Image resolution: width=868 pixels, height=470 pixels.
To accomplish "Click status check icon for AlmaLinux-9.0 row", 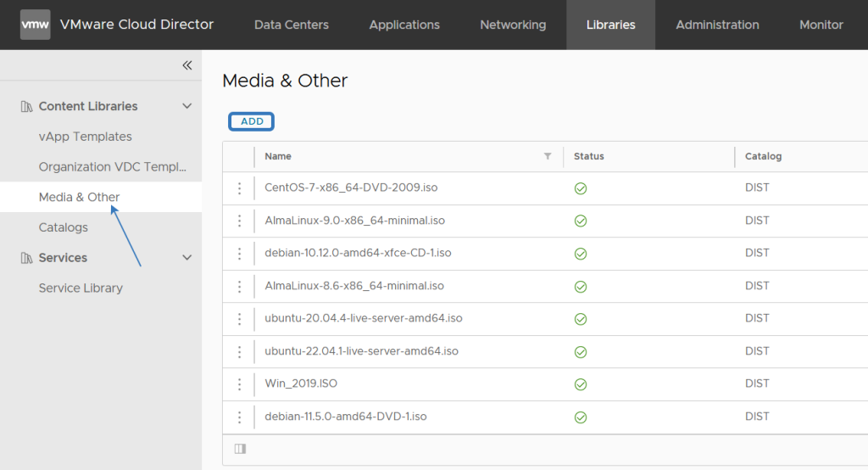I will click(x=580, y=221).
